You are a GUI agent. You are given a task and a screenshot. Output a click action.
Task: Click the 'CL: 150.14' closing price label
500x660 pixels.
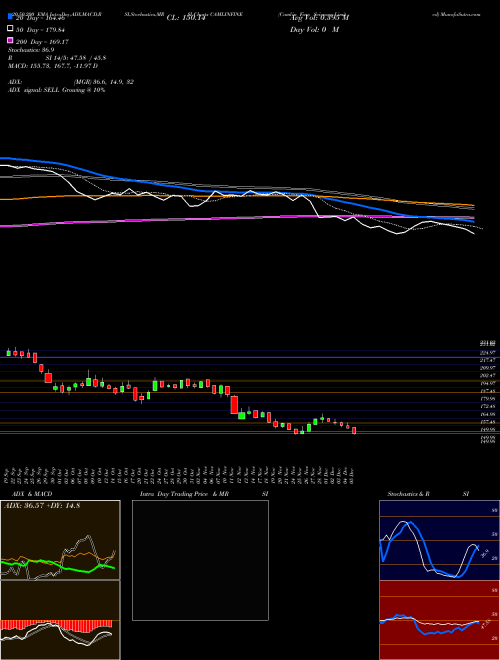point(186,18)
